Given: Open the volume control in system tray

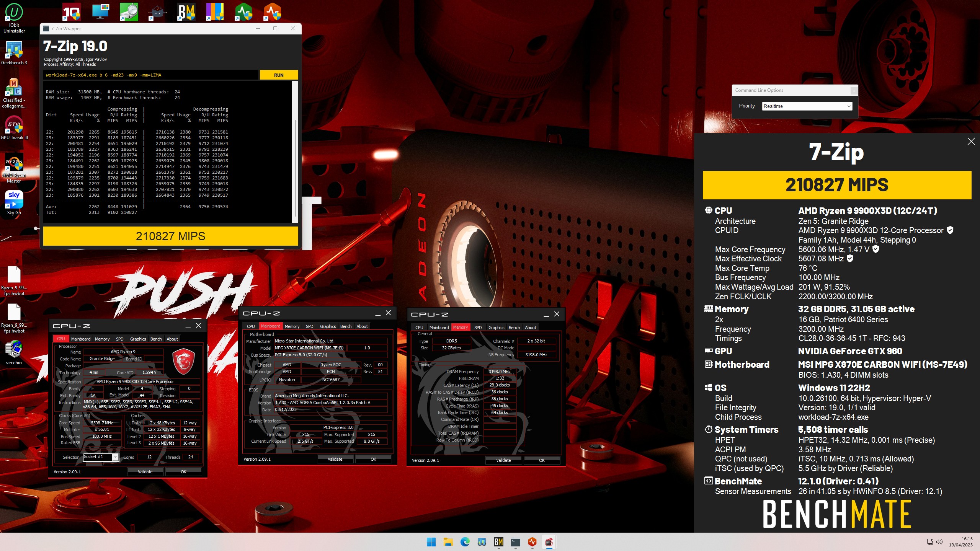Looking at the screenshot, I should (x=939, y=542).
